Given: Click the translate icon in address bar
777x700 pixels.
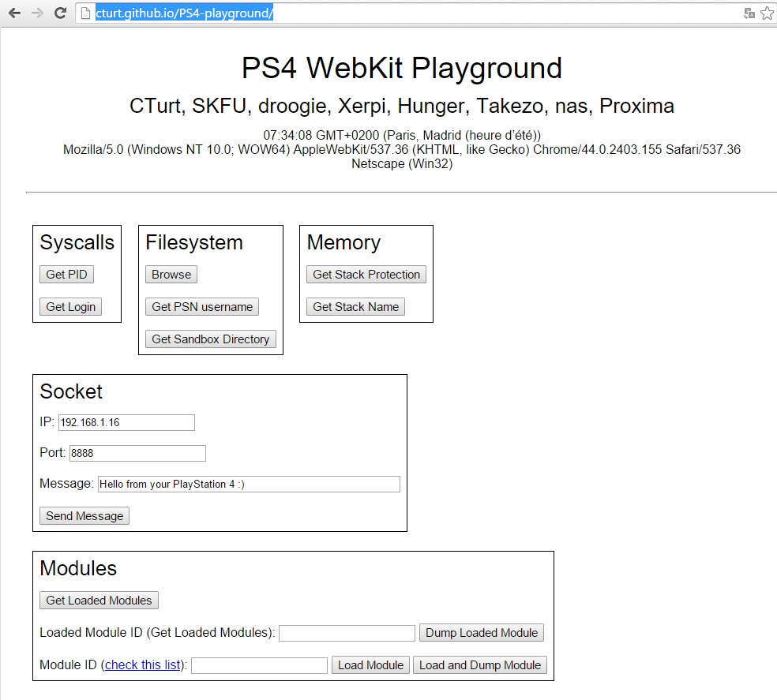Looking at the screenshot, I should coord(749,13).
